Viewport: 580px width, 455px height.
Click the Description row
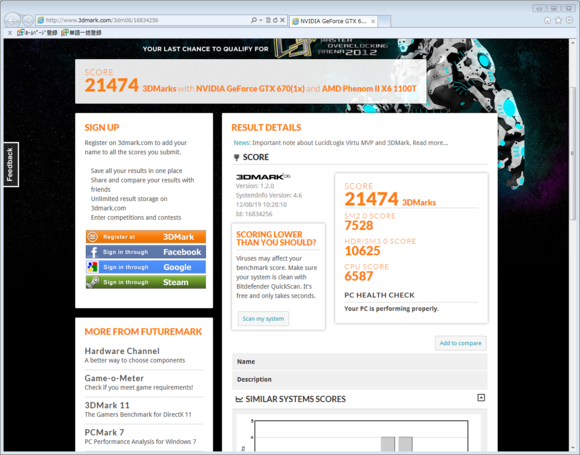coord(360,380)
